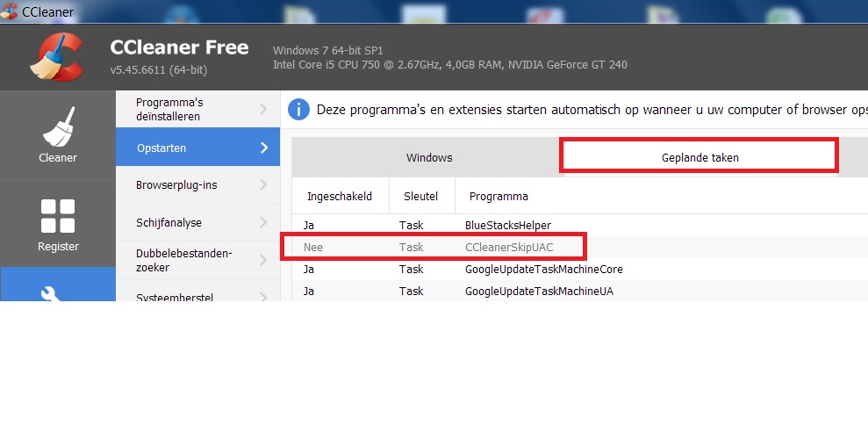The height and width of the screenshot is (447, 868).
Task: Click the Sleutel column header
Action: (x=420, y=197)
